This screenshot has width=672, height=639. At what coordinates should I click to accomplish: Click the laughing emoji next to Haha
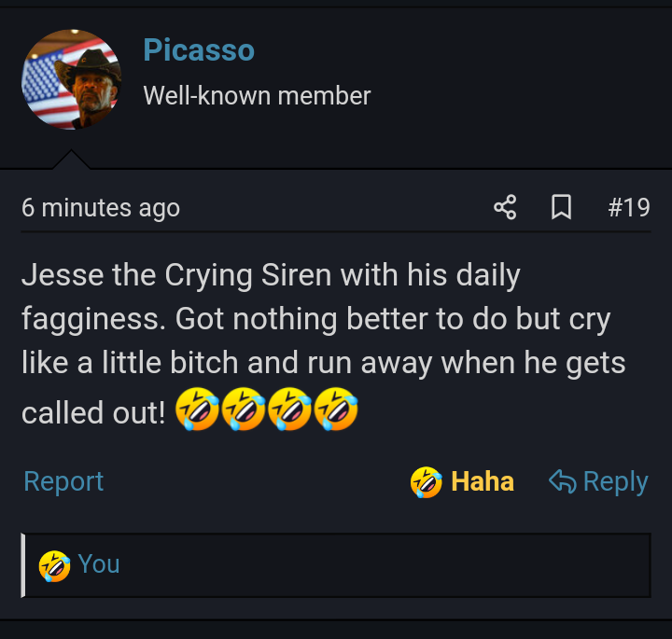[426, 481]
